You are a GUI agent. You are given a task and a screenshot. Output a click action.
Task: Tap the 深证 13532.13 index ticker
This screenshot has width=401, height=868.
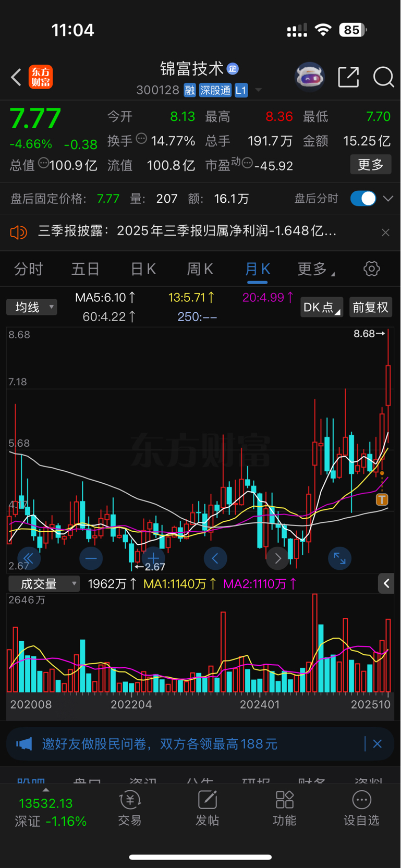click(51, 812)
